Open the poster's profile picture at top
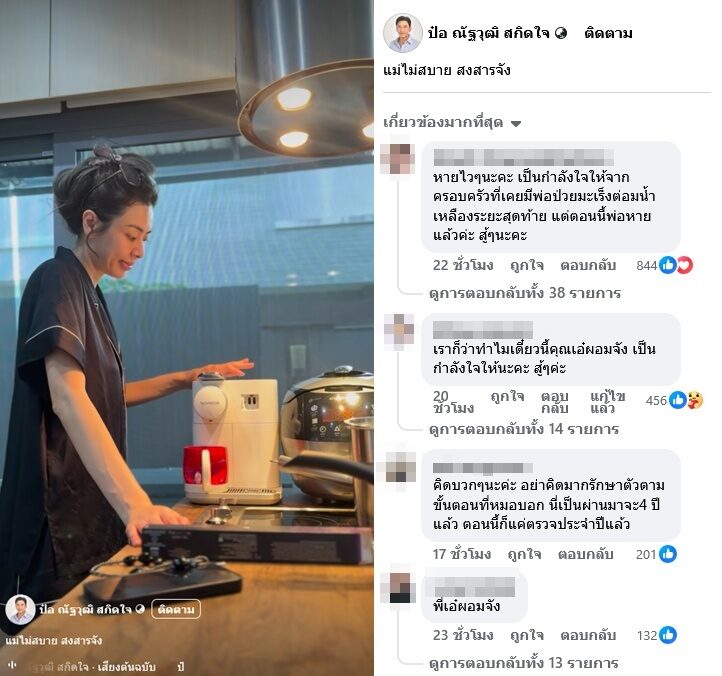This screenshot has width=722, height=676. pos(403,33)
